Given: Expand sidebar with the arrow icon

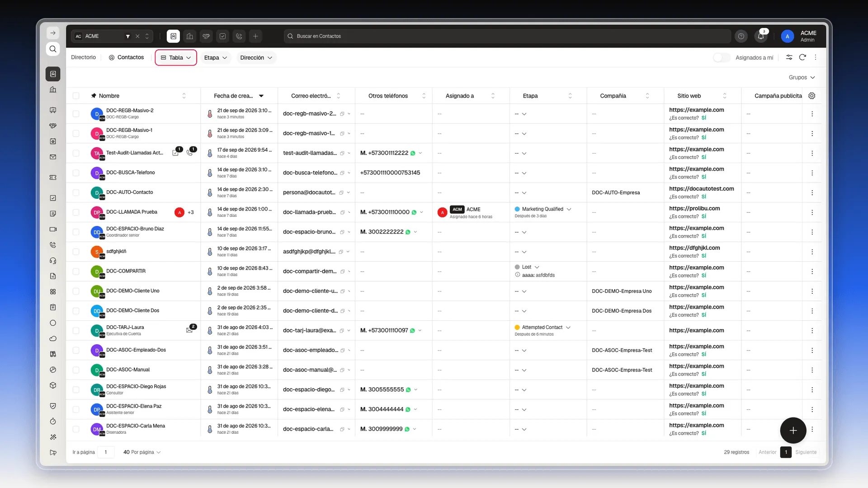Looking at the screenshot, I should click(x=53, y=33).
